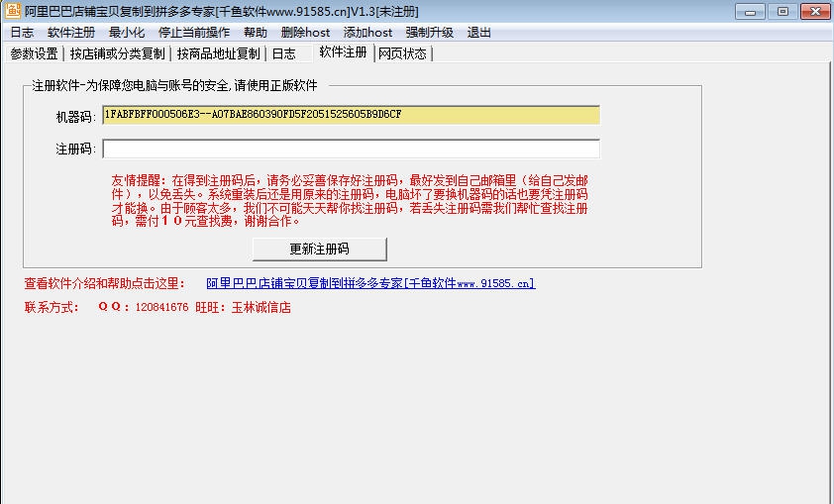834x504 pixels.
Task: Minimize the window using title bar button
Action: pos(755,11)
